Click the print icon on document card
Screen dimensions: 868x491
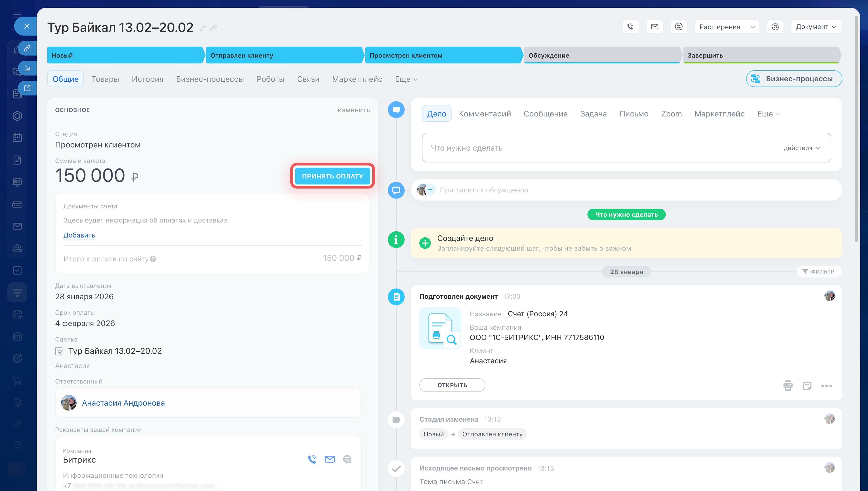pyautogui.click(x=788, y=385)
